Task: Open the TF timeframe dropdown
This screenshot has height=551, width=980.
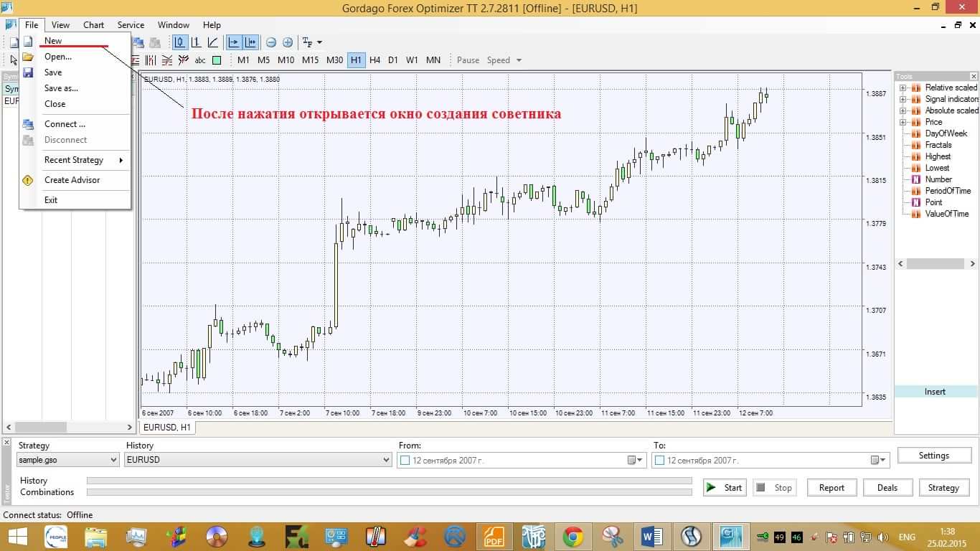Action: point(312,42)
